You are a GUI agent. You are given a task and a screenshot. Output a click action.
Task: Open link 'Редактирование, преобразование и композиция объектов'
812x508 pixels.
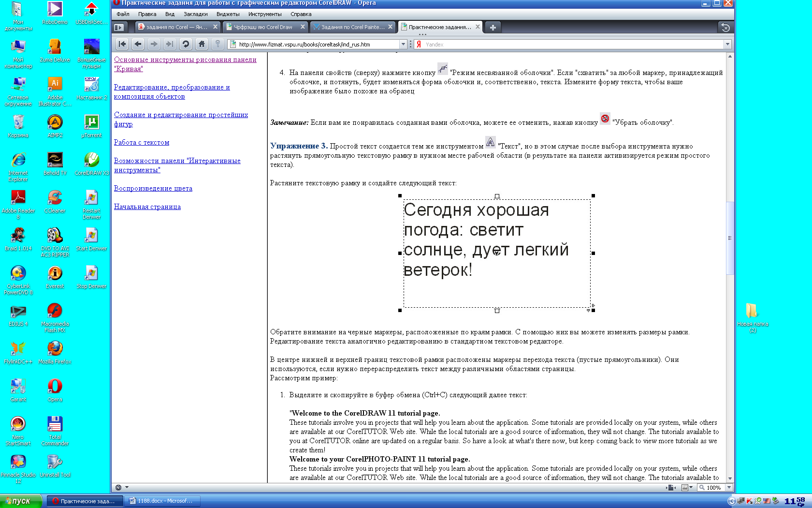(x=172, y=92)
